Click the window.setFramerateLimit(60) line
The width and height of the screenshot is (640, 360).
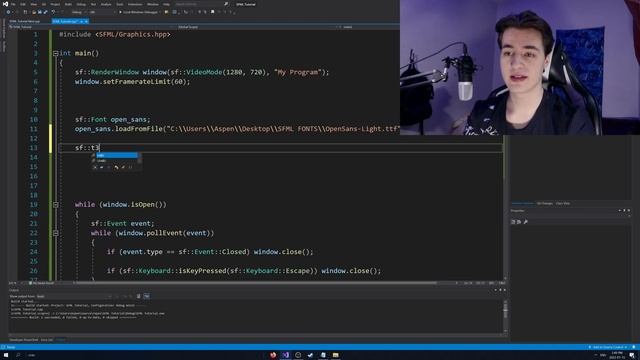132,82
